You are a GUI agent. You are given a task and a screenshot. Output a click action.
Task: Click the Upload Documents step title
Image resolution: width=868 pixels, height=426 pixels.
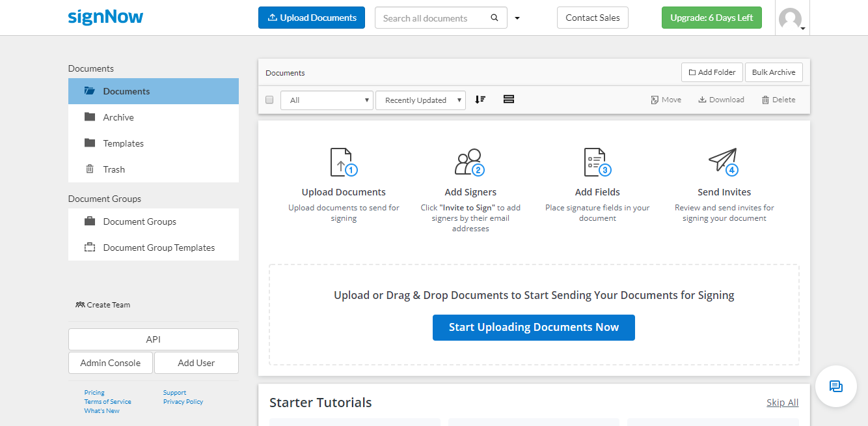point(344,192)
